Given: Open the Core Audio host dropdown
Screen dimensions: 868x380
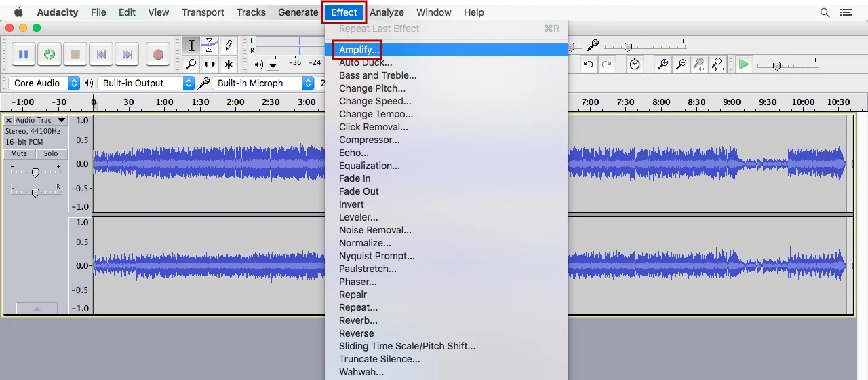Looking at the screenshot, I should 45,83.
